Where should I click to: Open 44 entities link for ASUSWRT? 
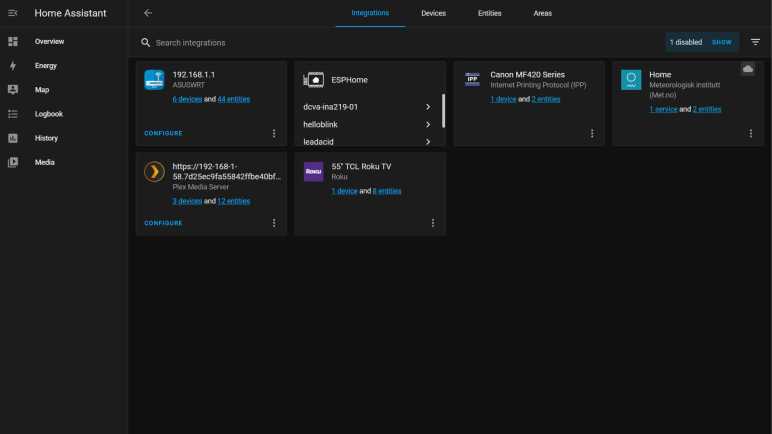coord(233,99)
